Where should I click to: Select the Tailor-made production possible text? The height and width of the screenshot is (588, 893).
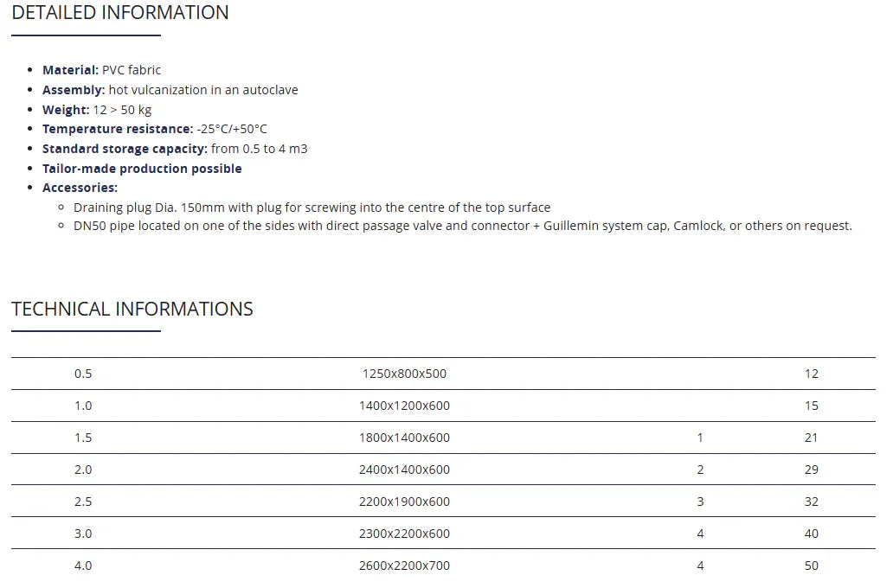[x=142, y=169]
